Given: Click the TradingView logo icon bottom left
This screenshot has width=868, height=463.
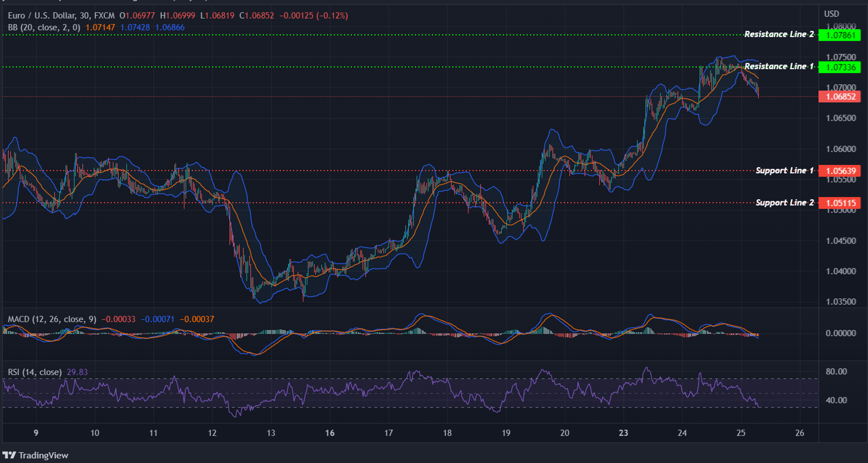Looking at the screenshot, I should (x=8, y=455).
